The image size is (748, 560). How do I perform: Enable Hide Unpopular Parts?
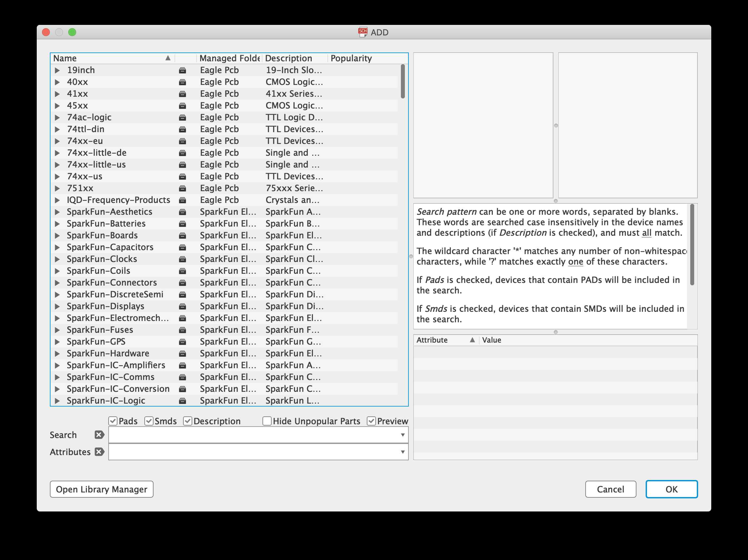(267, 421)
